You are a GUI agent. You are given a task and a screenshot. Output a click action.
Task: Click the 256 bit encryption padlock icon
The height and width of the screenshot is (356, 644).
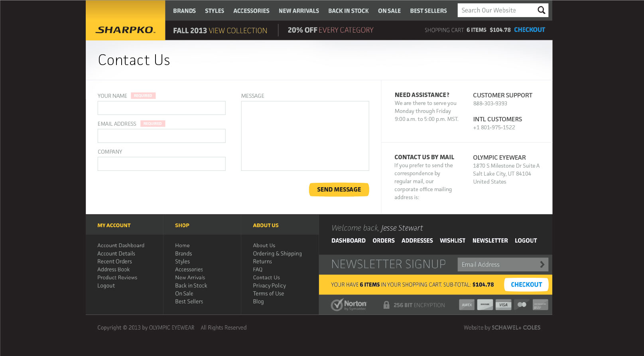click(x=386, y=305)
